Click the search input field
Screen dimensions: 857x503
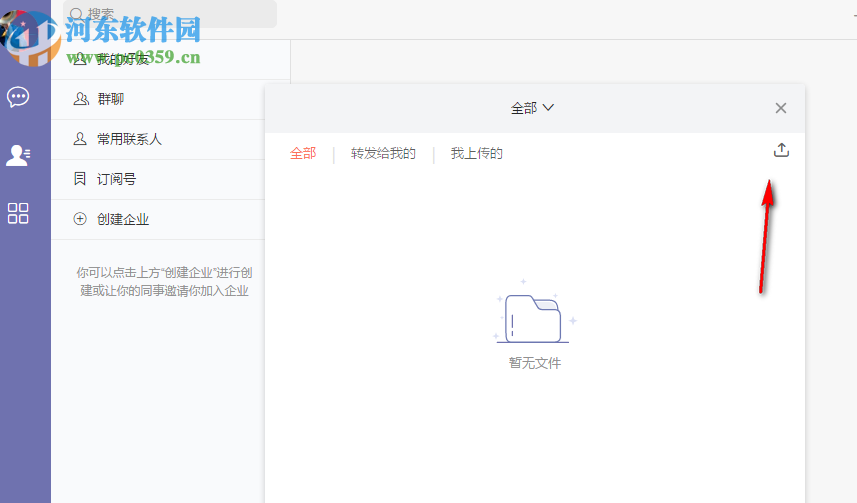pyautogui.click(x=170, y=14)
